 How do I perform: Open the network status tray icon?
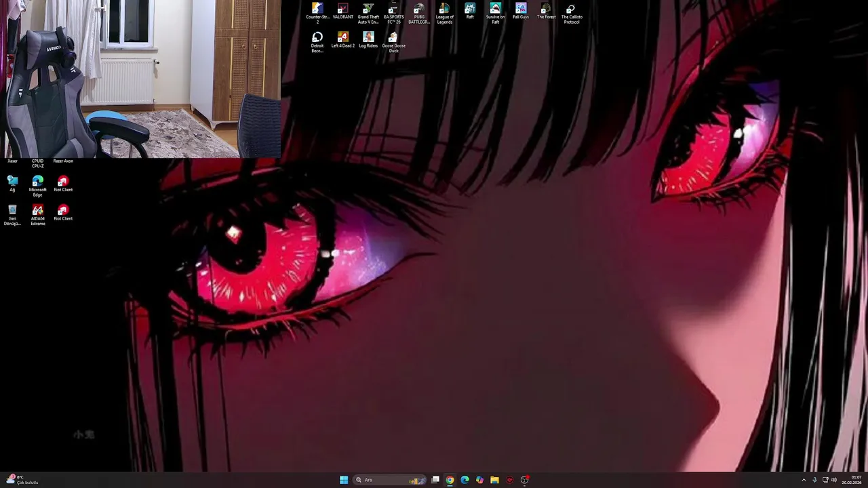point(825,480)
